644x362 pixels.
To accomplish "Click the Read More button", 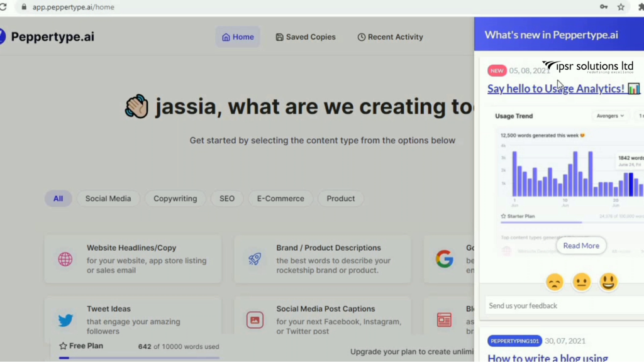I will click(580, 246).
